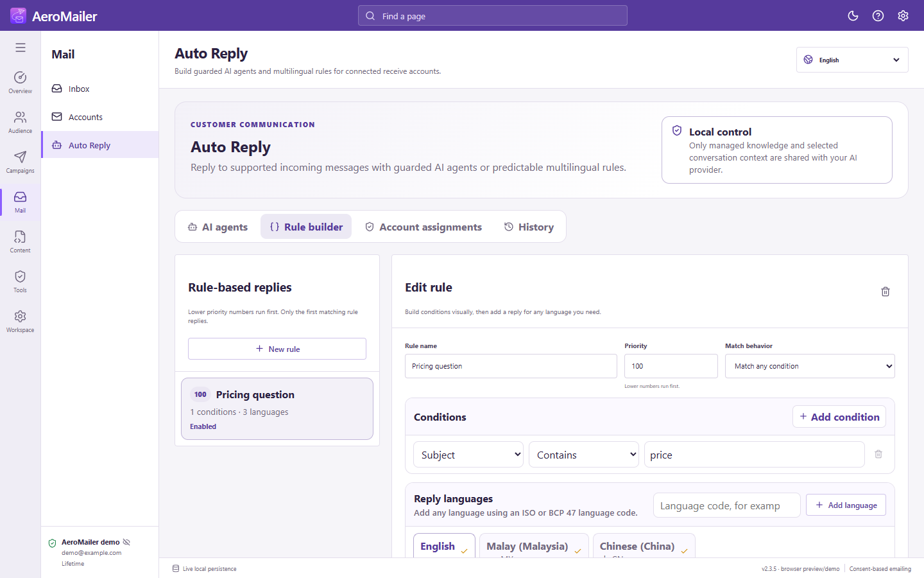Click the Add condition button
This screenshot has height=578, width=924.
coord(839,417)
